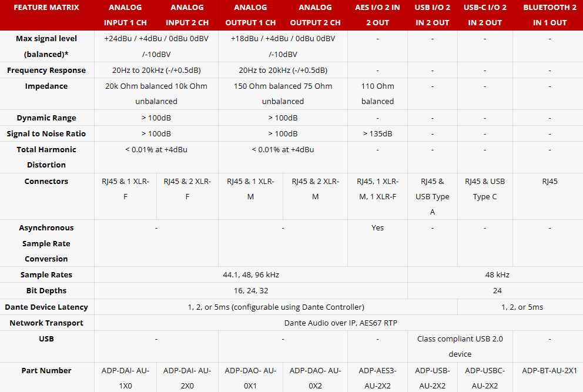Click the FEATURE MATRIX header cell
Image resolution: width=583 pixels, height=392 pixels.
46,8
